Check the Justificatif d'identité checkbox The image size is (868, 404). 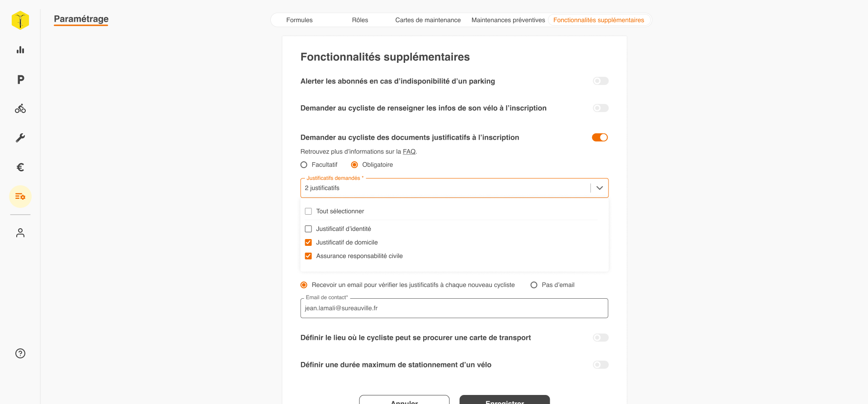[308, 229]
